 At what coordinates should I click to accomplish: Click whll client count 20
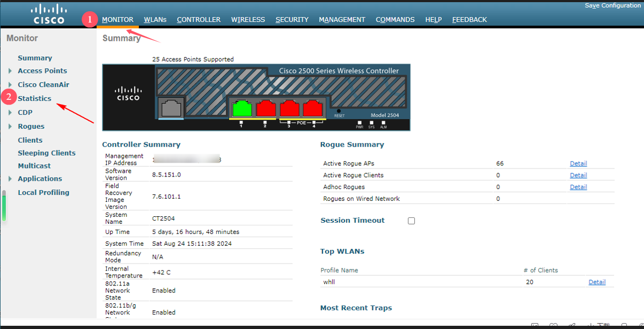(530, 282)
